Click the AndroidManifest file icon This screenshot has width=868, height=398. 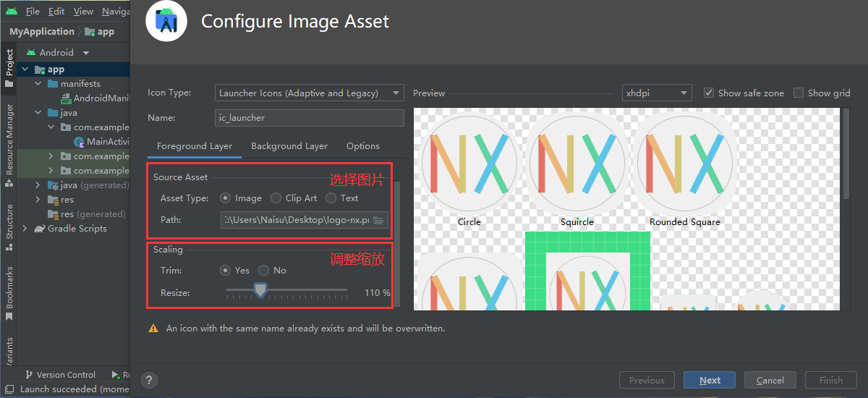click(x=66, y=98)
